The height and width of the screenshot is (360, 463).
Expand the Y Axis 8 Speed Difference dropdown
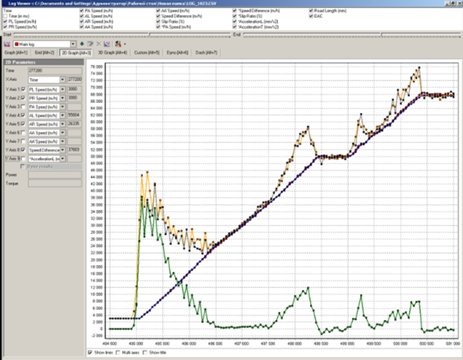pyautogui.click(x=62, y=150)
